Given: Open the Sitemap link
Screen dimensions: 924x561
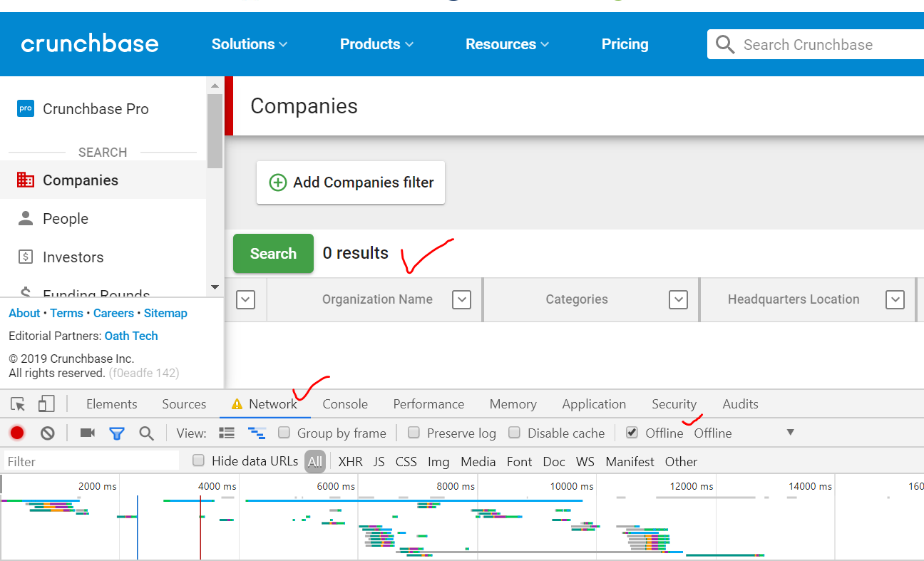Looking at the screenshot, I should pyautogui.click(x=165, y=313).
